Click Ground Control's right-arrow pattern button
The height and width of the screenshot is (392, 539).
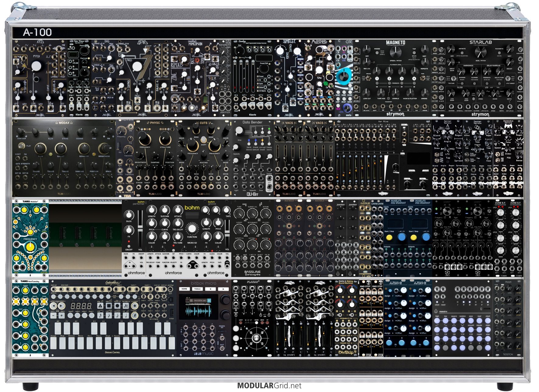61,306
